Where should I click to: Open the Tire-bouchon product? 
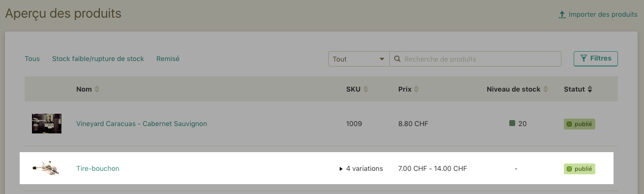[x=98, y=168]
